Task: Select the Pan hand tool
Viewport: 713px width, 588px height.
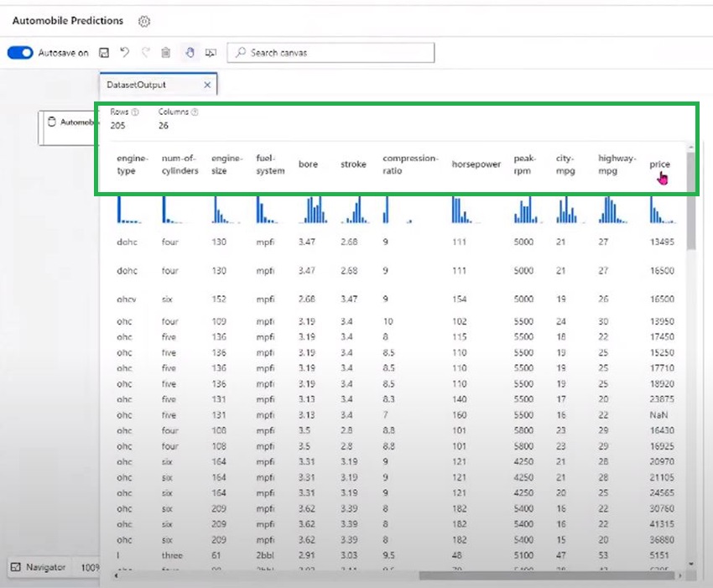Action: tap(189, 53)
